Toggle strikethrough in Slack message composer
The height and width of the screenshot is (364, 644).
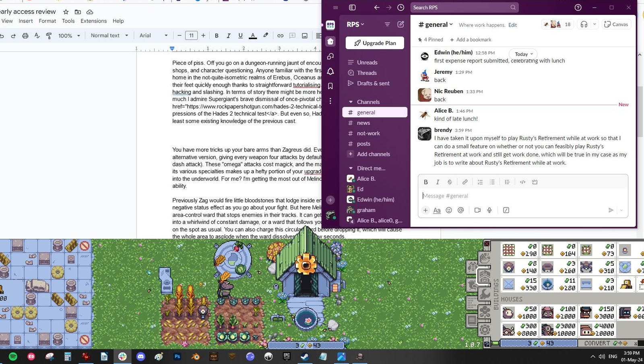coord(450,182)
